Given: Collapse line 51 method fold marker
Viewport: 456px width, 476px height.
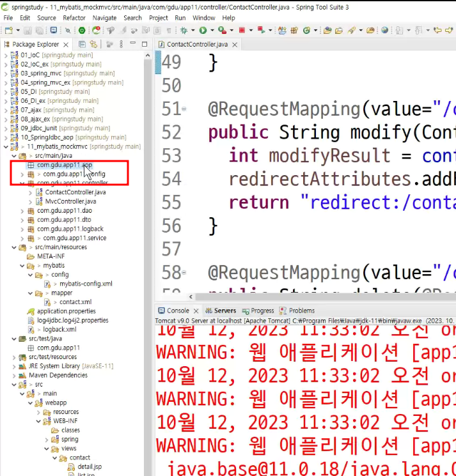Looking at the screenshot, I should pos(184,109).
